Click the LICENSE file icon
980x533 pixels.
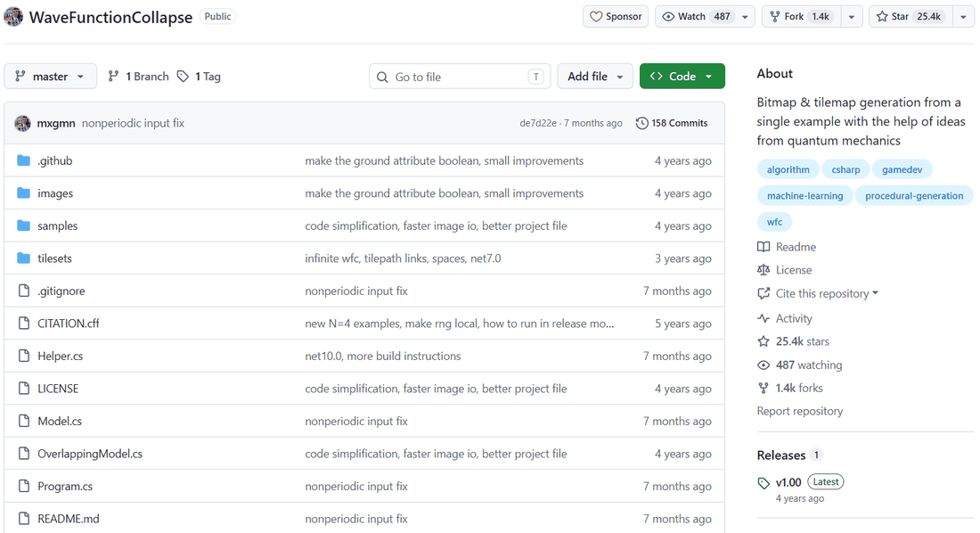24,389
